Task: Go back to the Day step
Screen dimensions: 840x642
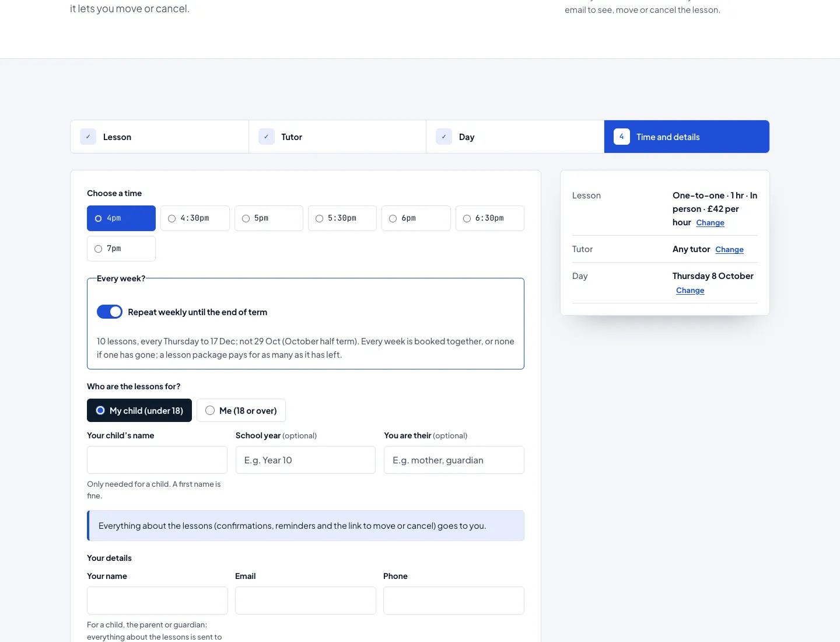Action: tap(515, 137)
